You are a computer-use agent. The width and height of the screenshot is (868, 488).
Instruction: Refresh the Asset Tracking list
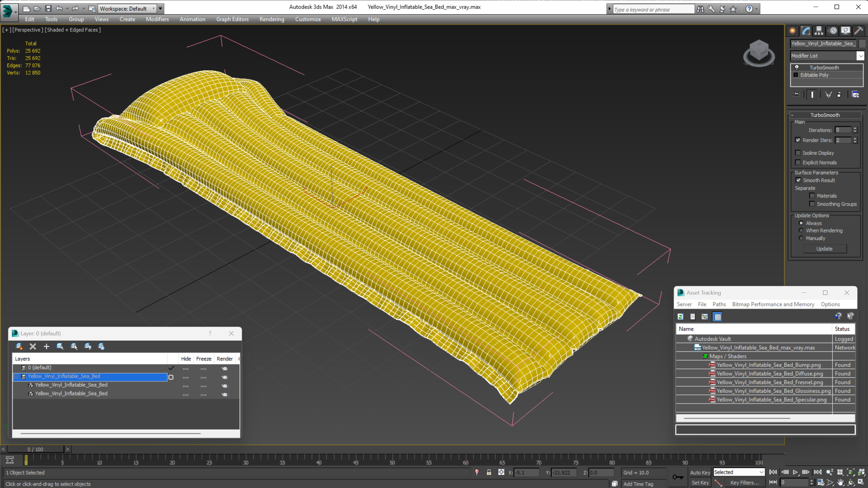click(x=680, y=317)
